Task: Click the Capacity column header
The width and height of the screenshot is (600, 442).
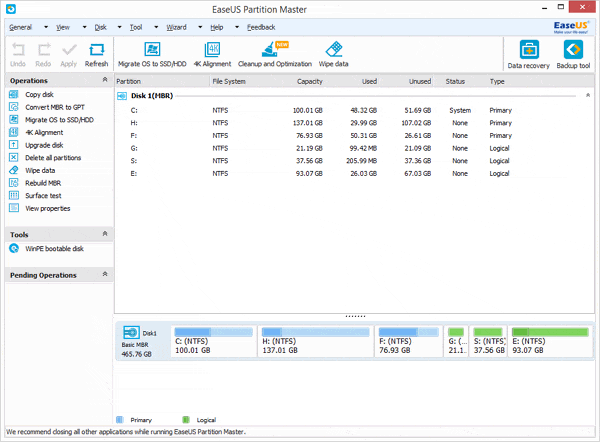Action: (309, 81)
